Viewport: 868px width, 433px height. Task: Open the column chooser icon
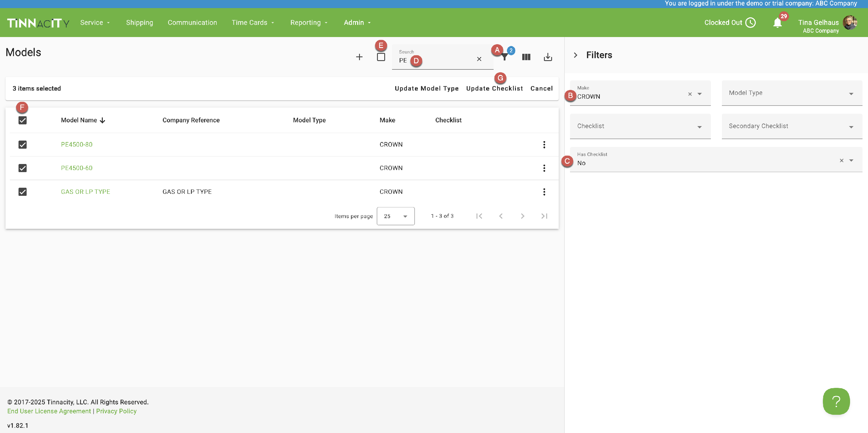(526, 57)
